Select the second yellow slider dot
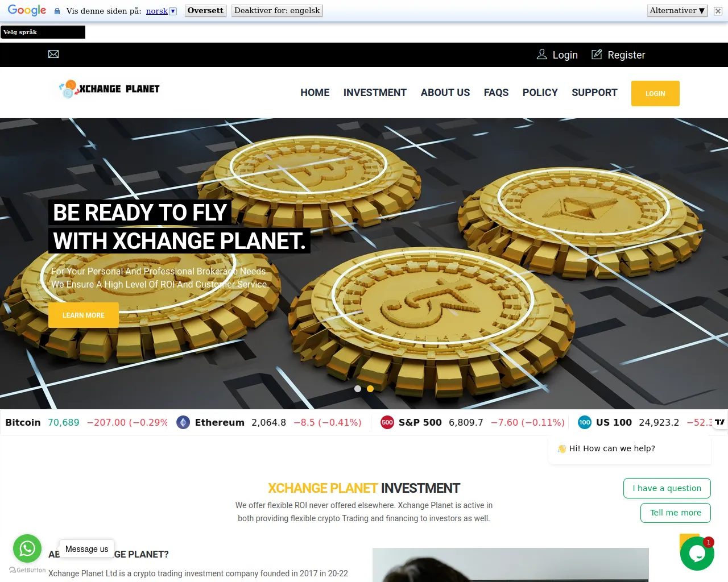The width and height of the screenshot is (728, 582). 370,389
